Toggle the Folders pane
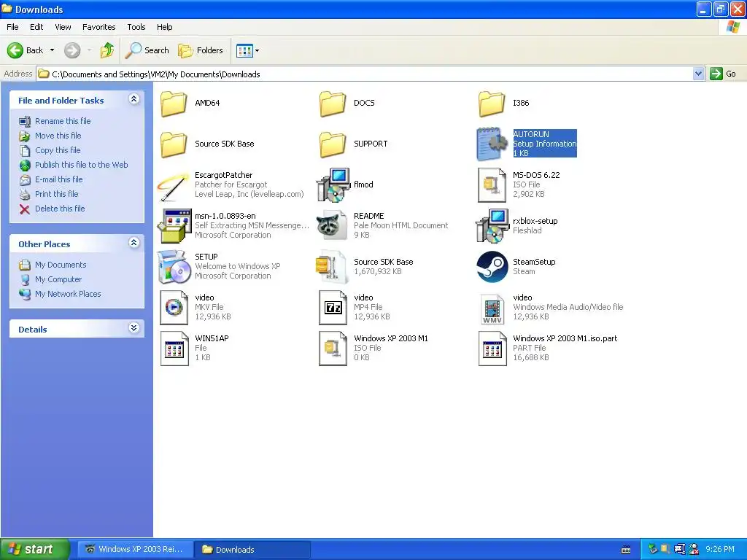Screen dimensions: 747x560 200,50
